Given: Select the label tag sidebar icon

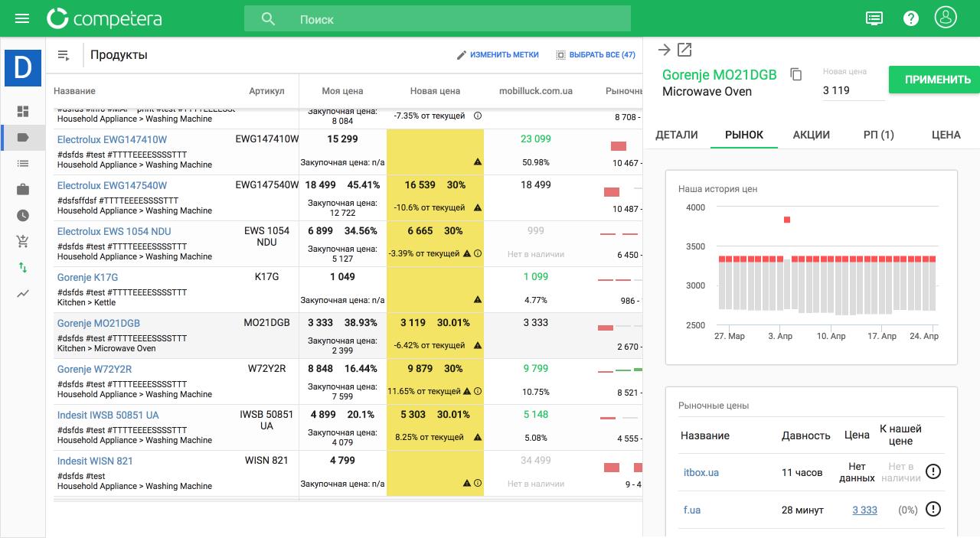Looking at the screenshot, I should pyautogui.click(x=23, y=138).
